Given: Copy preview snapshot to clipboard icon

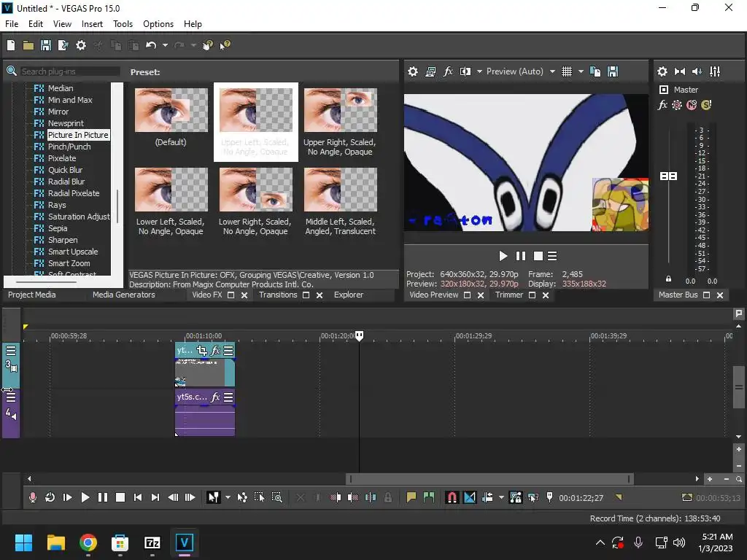Looking at the screenshot, I should tap(595, 71).
